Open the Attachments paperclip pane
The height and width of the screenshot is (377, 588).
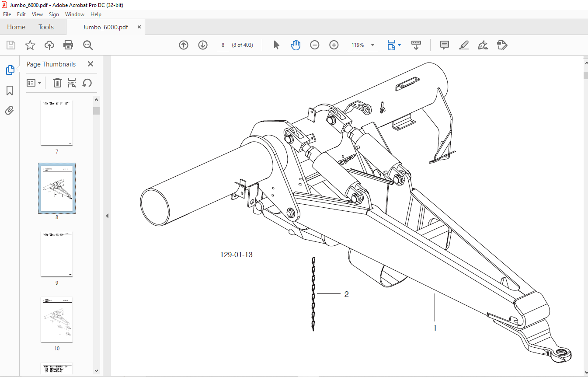[x=10, y=110]
